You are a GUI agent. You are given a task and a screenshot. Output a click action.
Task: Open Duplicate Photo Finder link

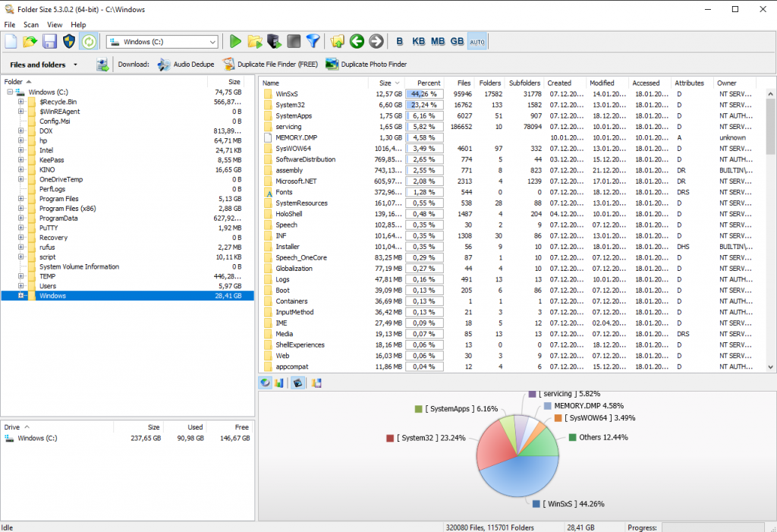coord(366,65)
